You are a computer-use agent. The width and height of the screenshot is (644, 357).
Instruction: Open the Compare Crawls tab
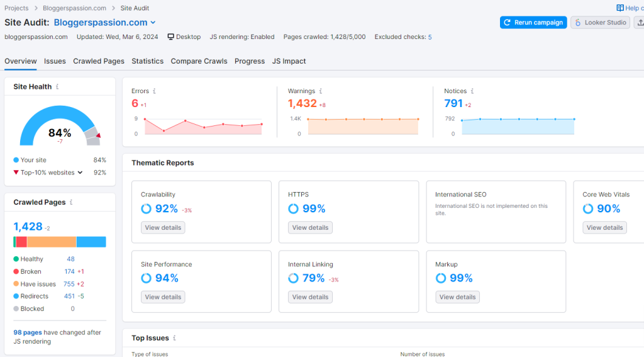tap(199, 61)
